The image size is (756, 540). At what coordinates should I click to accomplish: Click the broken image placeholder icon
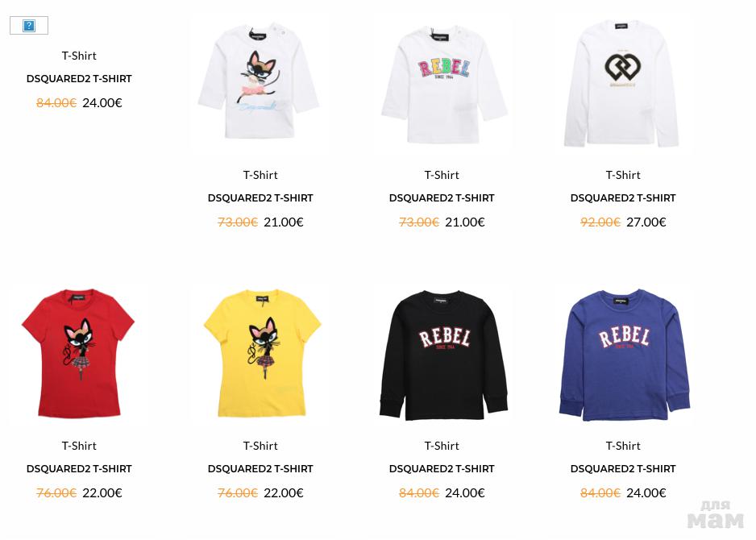click(29, 26)
